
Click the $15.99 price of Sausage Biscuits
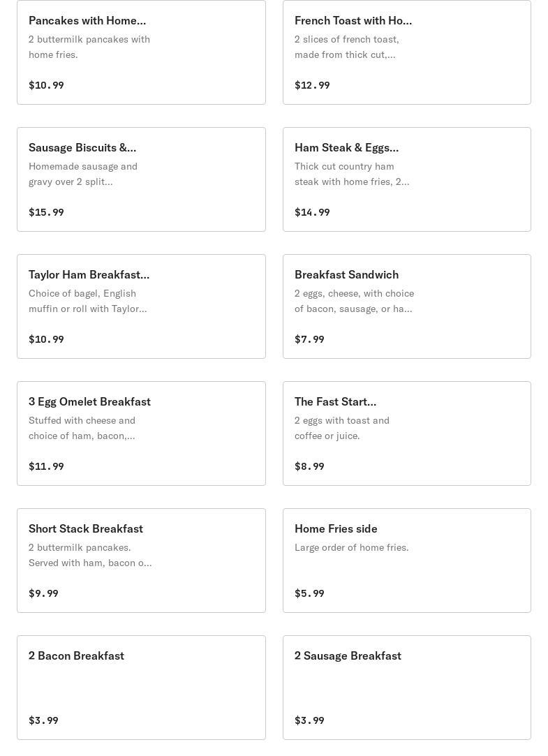[46, 212]
